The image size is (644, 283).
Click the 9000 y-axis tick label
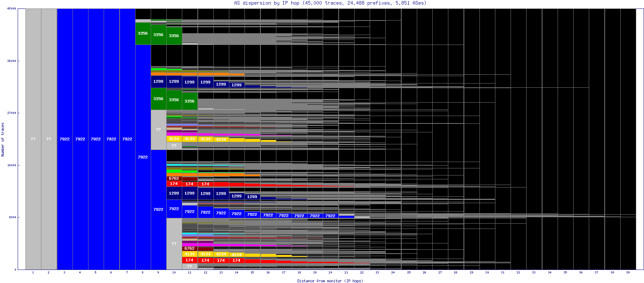12,217
